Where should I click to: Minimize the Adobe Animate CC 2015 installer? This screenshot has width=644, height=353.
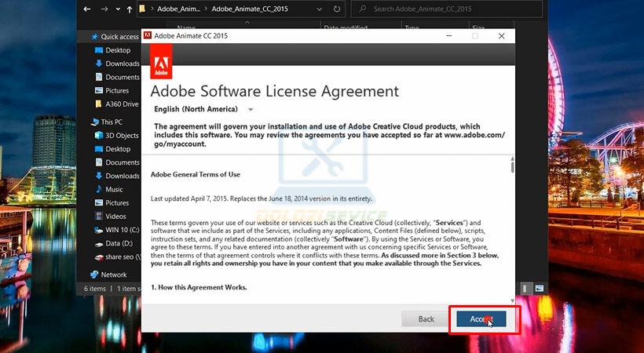tap(449, 36)
